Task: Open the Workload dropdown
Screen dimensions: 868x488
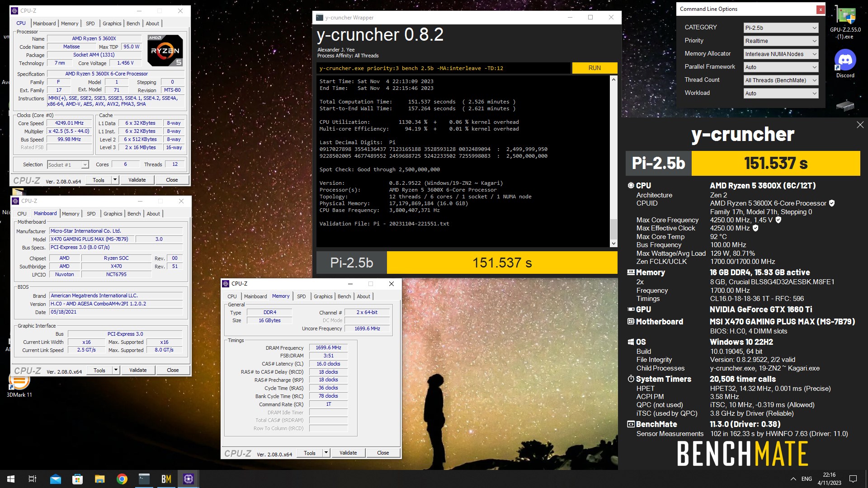Action: pyautogui.click(x=781, y=94)
